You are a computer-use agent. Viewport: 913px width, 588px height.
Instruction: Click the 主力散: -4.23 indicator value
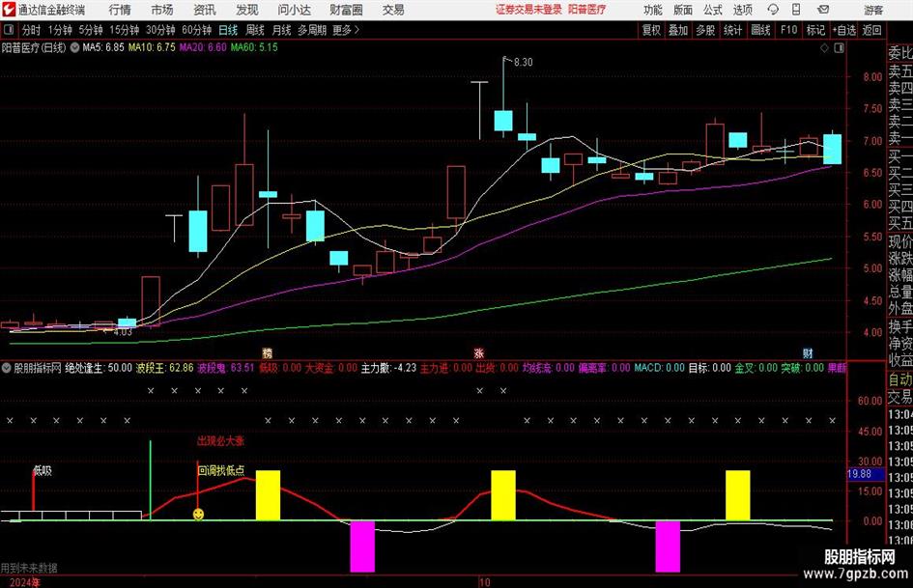click(x=388, y=368)
